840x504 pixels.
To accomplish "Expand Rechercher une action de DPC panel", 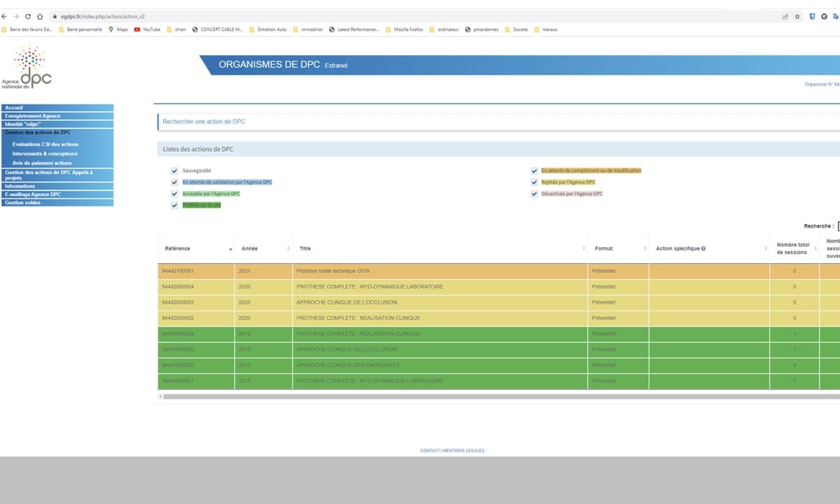I will coord(498,122).
